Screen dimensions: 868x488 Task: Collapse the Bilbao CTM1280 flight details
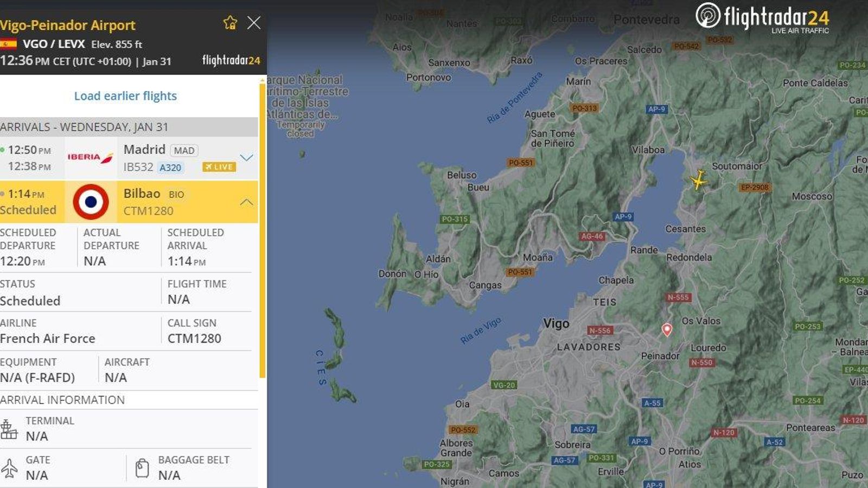pyautogui.click(x=247, y=202)
